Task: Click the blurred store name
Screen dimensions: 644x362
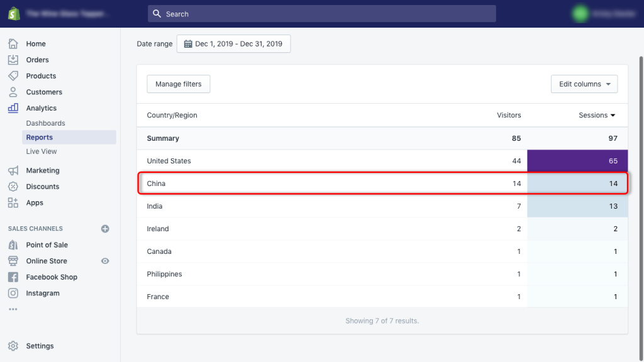Action: pyautogui.click(x=67, y=14)
